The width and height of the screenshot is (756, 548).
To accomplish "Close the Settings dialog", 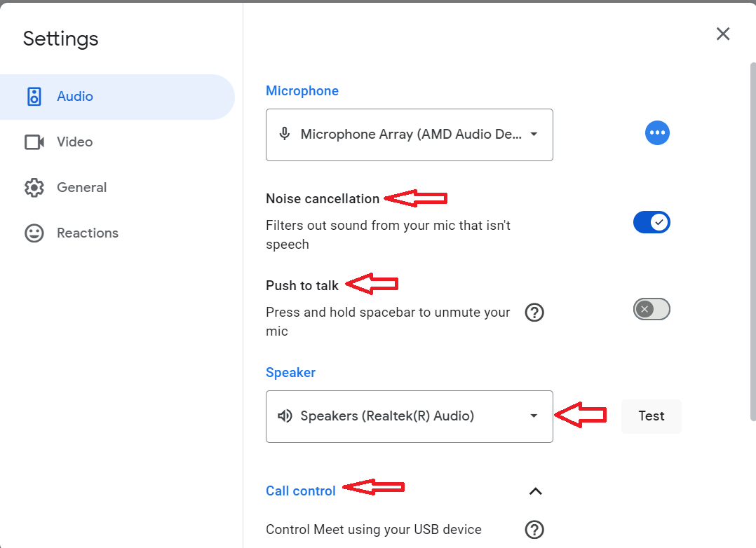I will [x=723, y=33].
